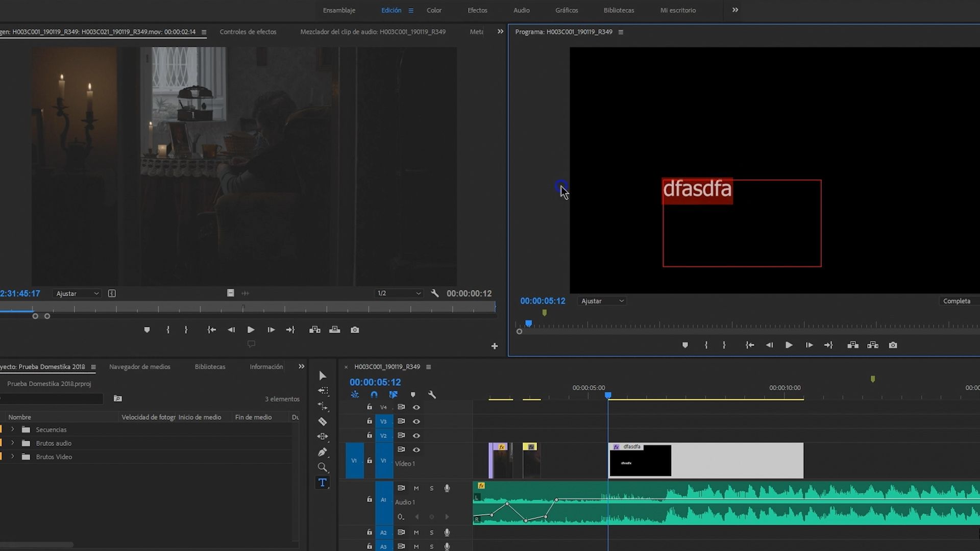980x551 pixels.
Task: Toggle Snap with the magnet icon
Action: click(374, 394)
